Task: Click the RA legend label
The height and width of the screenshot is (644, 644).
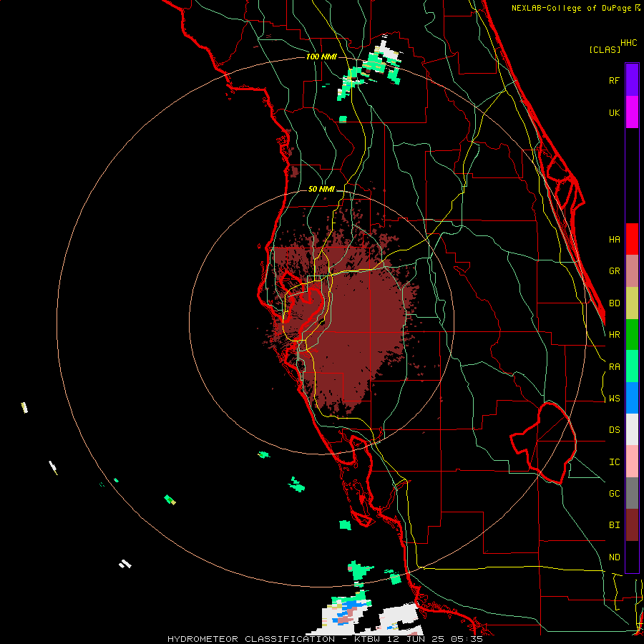Action: click(x=614, y=367)
